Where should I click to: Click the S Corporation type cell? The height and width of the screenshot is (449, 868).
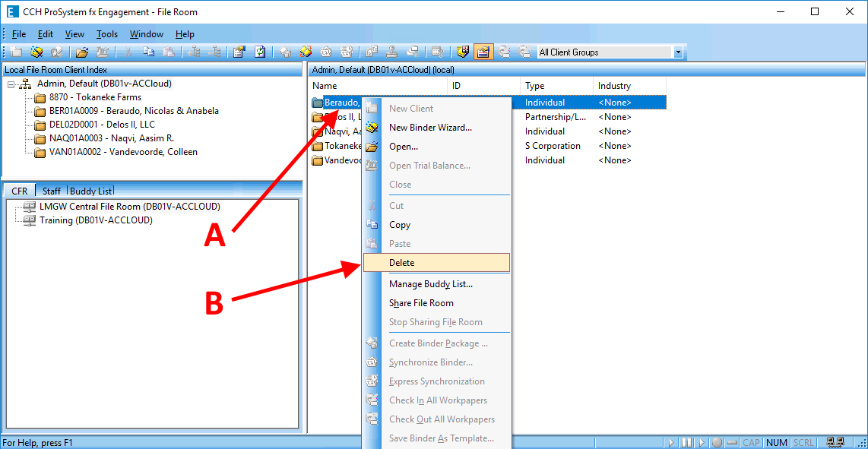pyautogui.click(x=553, y=146)
